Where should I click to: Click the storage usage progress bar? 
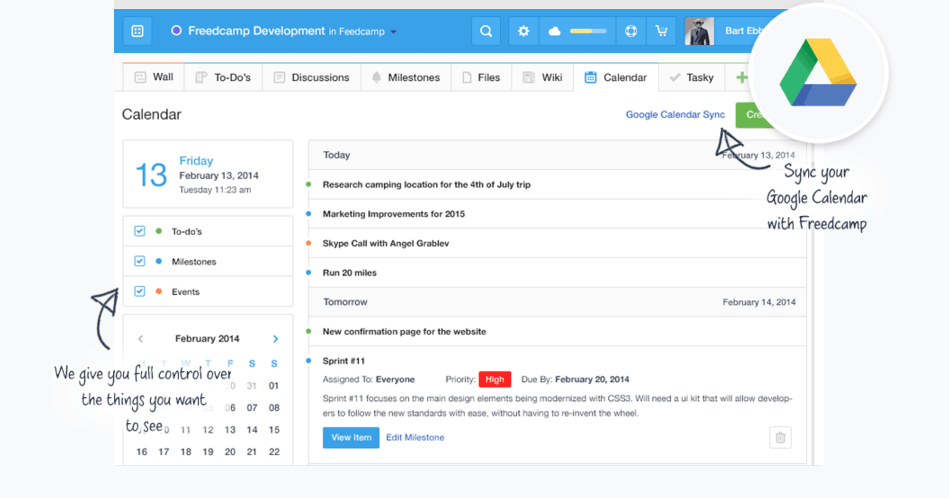(x=588, y=31)
